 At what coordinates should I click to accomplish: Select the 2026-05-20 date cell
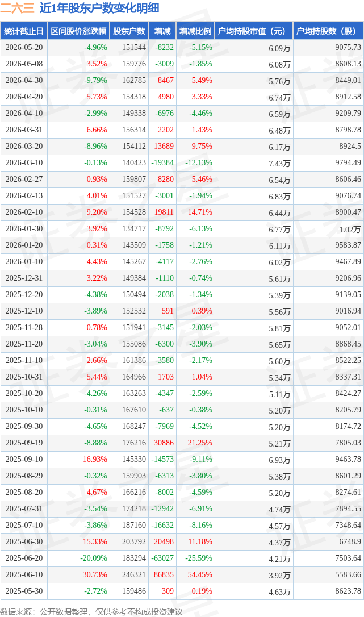(24, 48)
